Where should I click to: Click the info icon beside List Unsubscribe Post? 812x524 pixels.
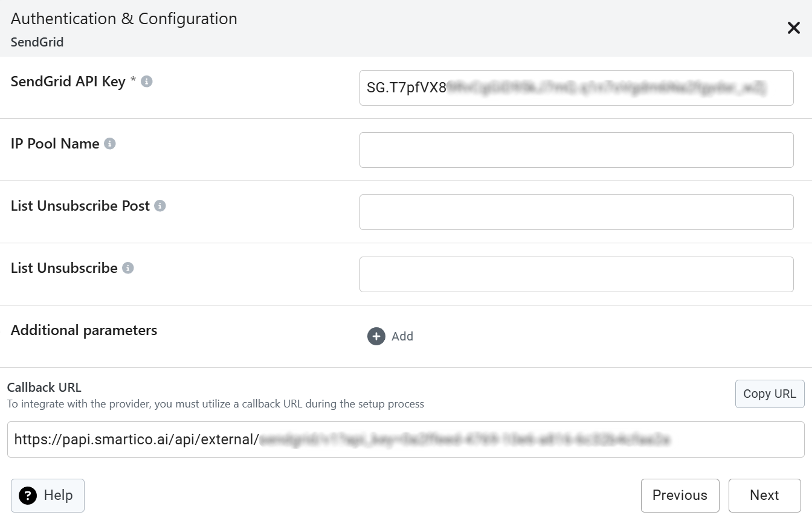(x=160, y=206)
